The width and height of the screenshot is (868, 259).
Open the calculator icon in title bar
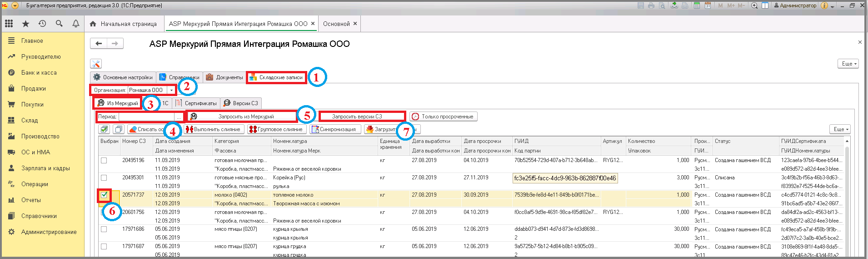[x=697, y=5]
